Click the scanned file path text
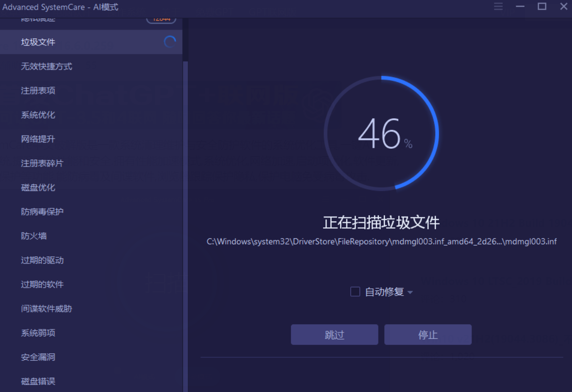Viewport: 572px width, 392px height. (382, 241)
